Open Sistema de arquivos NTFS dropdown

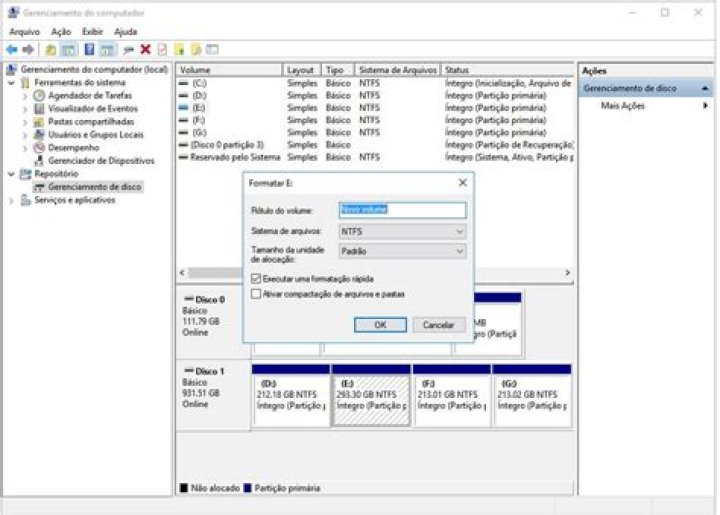click(x=402, y=231)
